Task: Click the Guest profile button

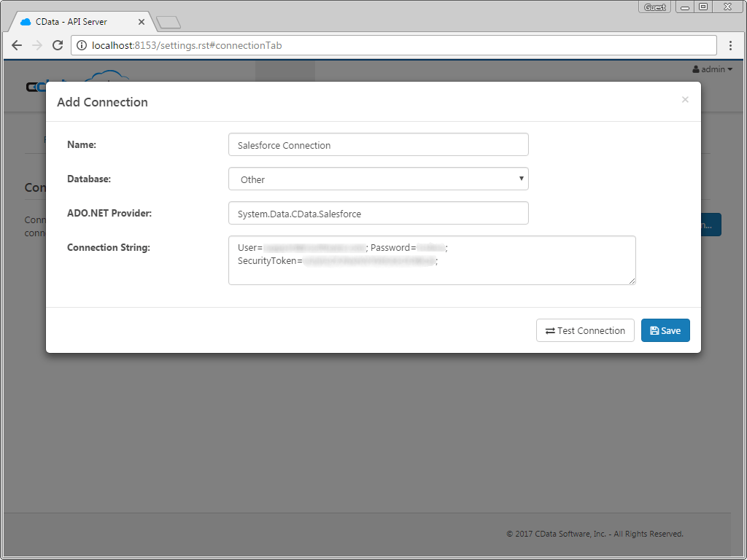Action: (654, 7)
